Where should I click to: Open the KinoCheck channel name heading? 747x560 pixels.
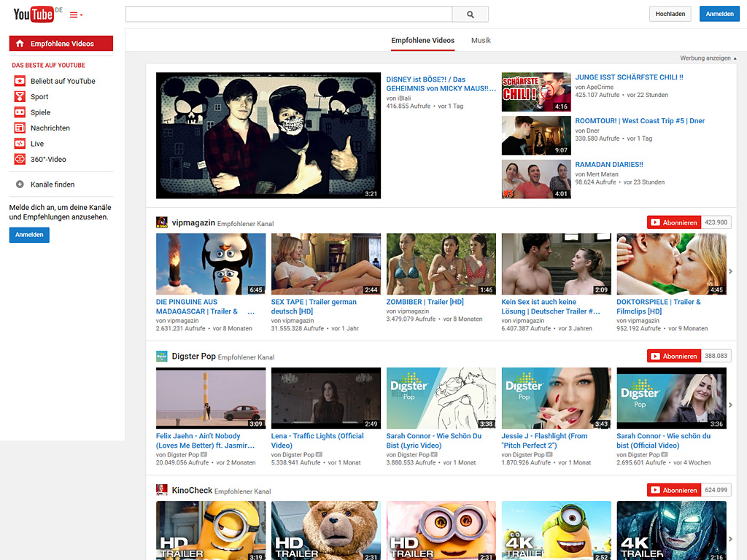click(192, 490)
